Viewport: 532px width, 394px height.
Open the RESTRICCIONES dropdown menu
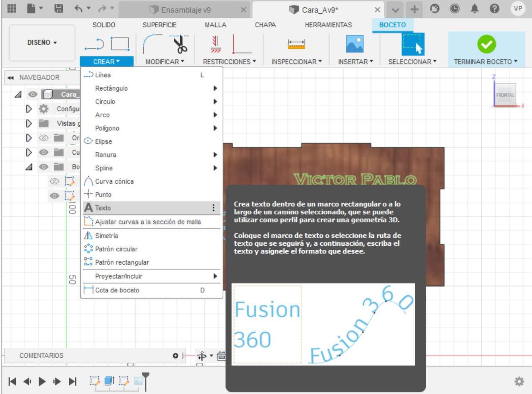point(229,62)
